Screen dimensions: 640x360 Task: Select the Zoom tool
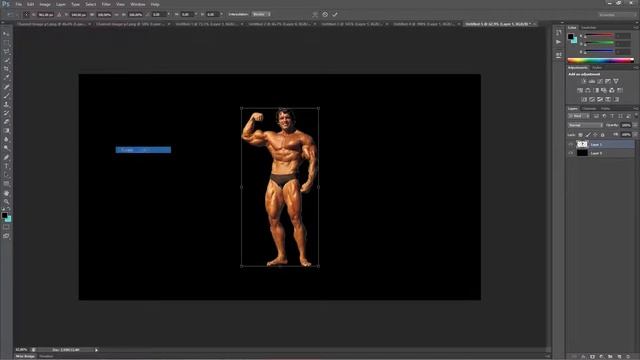(x=6, y=202)
